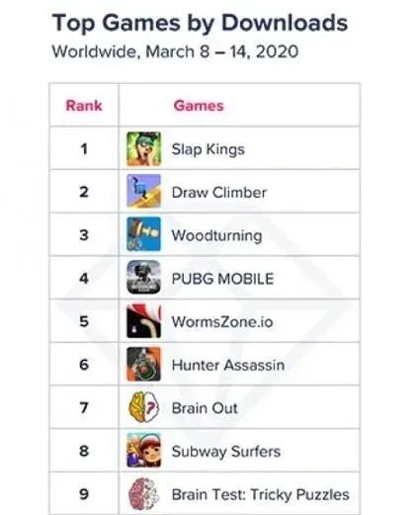
Task: Open Brain Test: Tricky Puzzles title
Action: (261, 494)
